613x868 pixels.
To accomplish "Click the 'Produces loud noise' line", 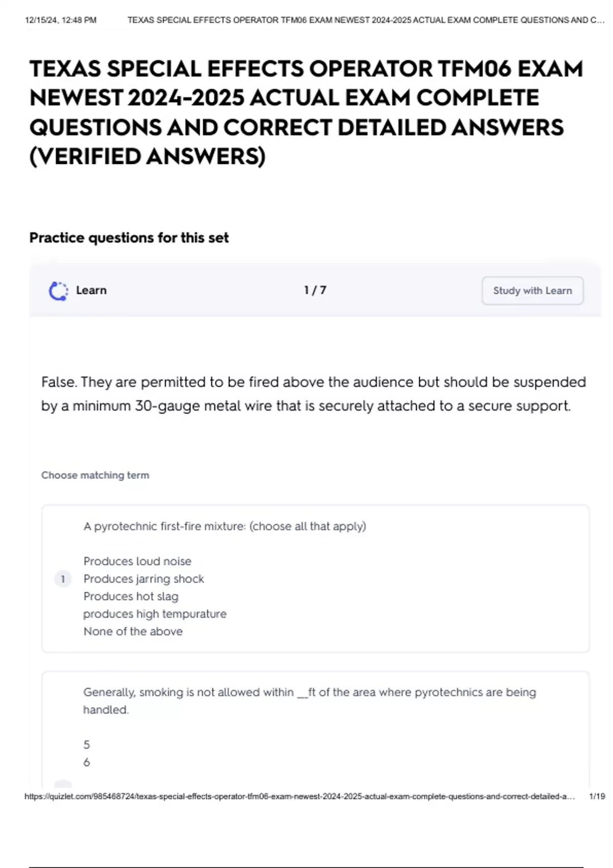I will (x=137, y=561).
